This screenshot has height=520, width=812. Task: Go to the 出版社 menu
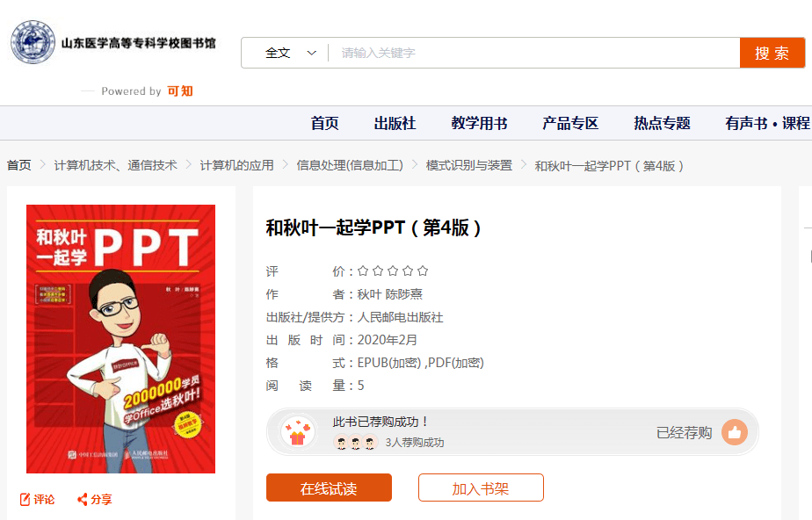coord(395,124)
